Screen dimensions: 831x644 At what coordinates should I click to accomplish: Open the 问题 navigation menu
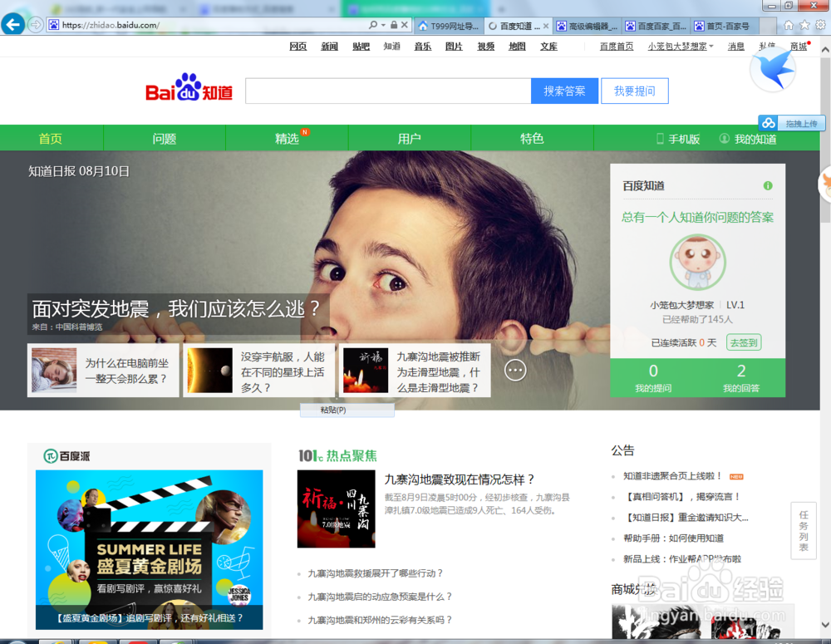(x=165, y=138)
